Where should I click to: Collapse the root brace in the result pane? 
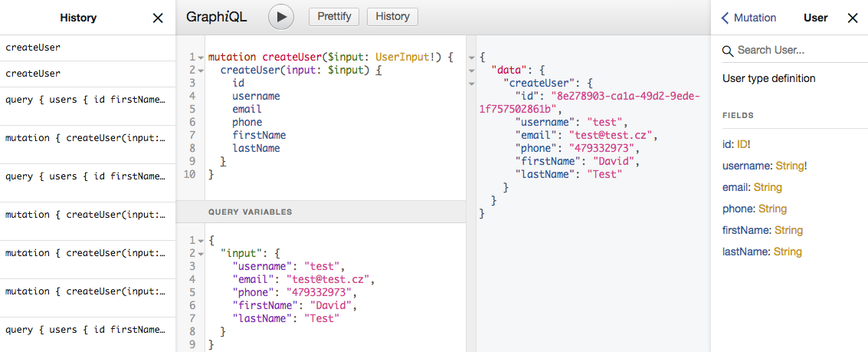(472, 57)
